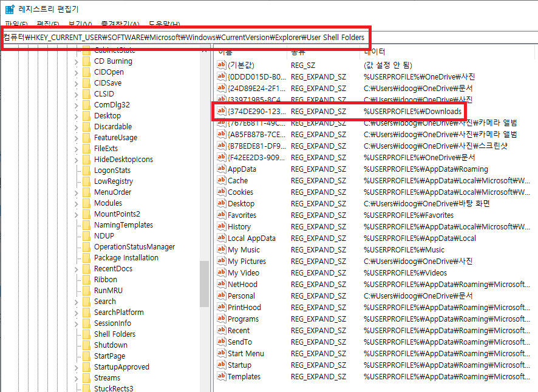
Task: Expand the CIDOpen key in the tree
Action: click(76, 72)
